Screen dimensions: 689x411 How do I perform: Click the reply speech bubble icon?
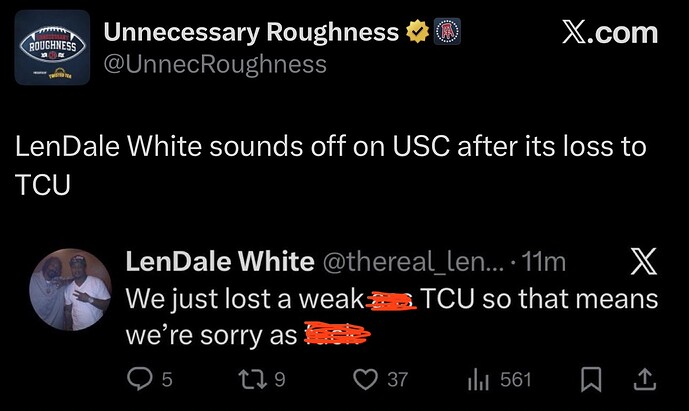[137, 380]
